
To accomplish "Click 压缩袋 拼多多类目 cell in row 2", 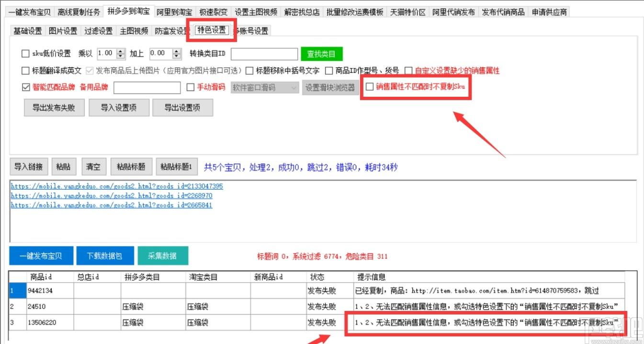I will coord(153,307).
